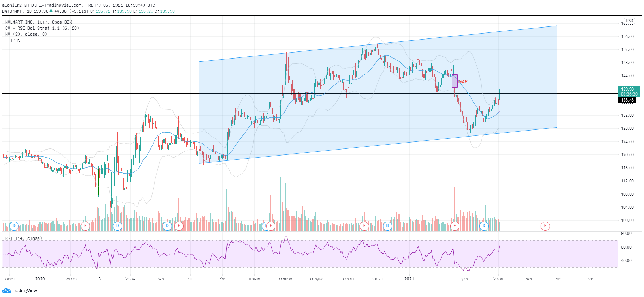Image resolution: width=644 pixels, height=297 pixels.
Task: Click the USD currency button
Action: pyautogui.click(x=630, y=21)
